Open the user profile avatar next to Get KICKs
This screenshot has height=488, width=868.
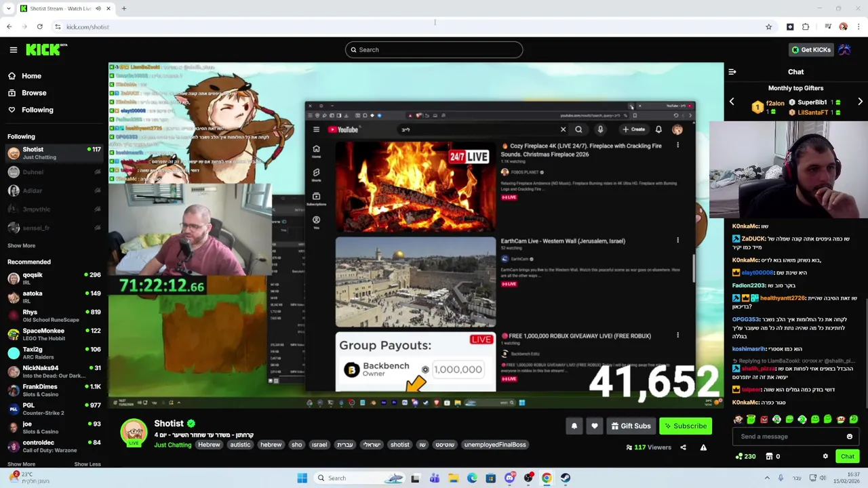pos(844,49)
